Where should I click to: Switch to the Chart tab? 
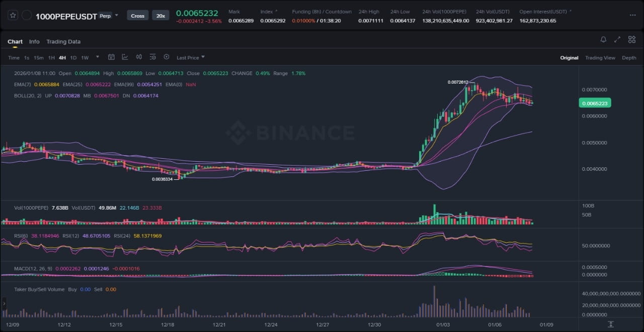(x=15, y=41)
